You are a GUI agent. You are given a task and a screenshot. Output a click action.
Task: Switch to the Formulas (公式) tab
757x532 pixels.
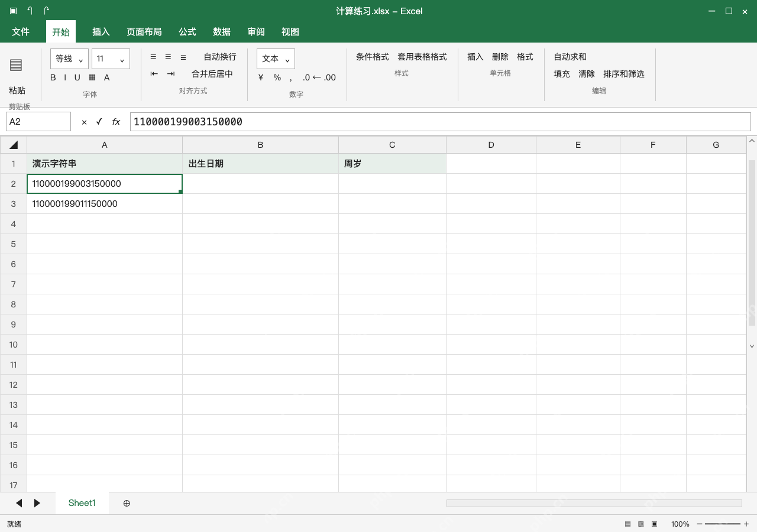187,32
